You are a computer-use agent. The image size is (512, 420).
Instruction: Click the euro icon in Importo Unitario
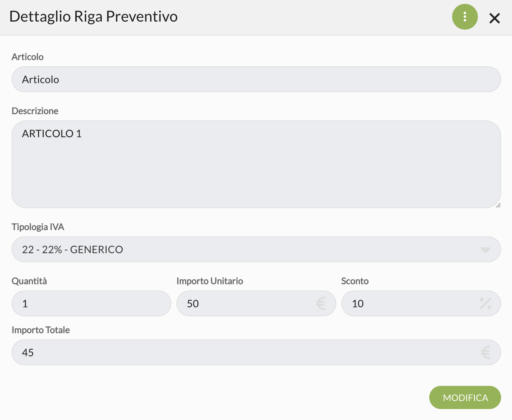coord(321,303)
